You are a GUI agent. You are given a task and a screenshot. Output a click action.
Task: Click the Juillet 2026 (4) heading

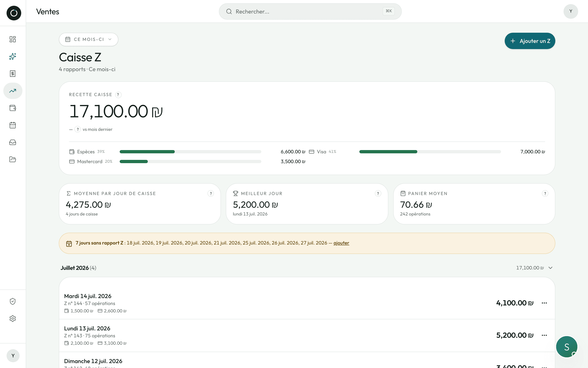[78, 268]
